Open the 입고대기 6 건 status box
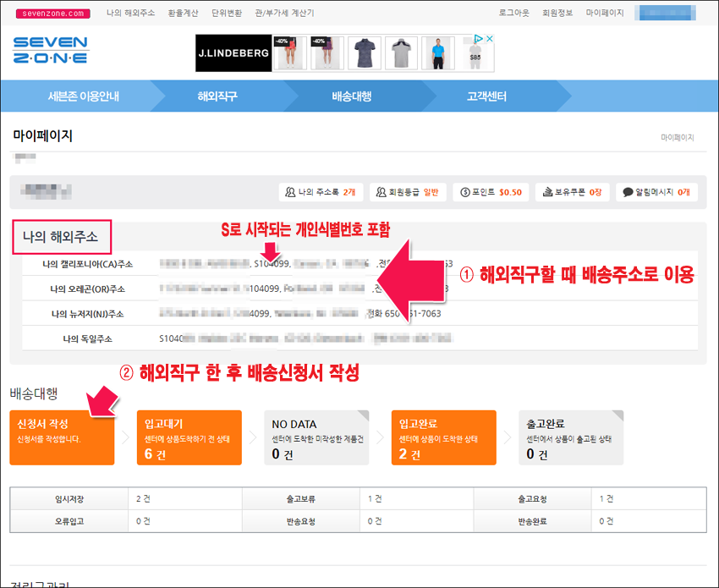The width and height of the screenshot is (719, 588). 189,437
